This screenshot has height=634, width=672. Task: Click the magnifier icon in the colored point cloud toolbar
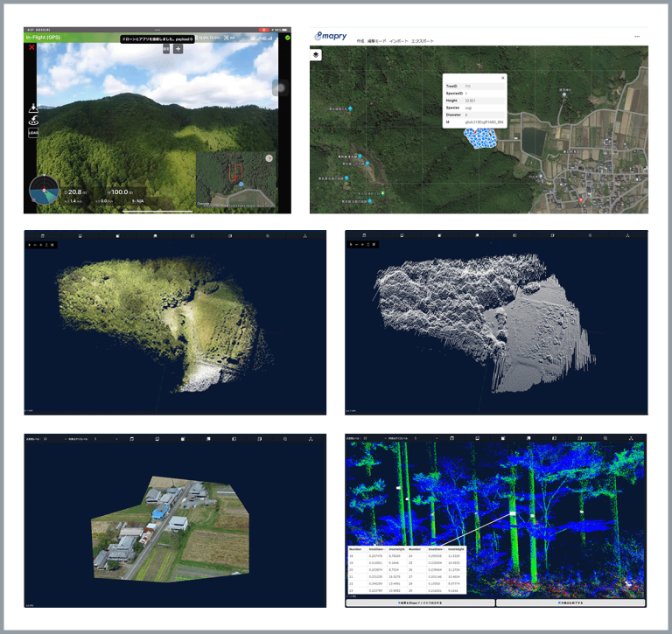coord(267,236)
